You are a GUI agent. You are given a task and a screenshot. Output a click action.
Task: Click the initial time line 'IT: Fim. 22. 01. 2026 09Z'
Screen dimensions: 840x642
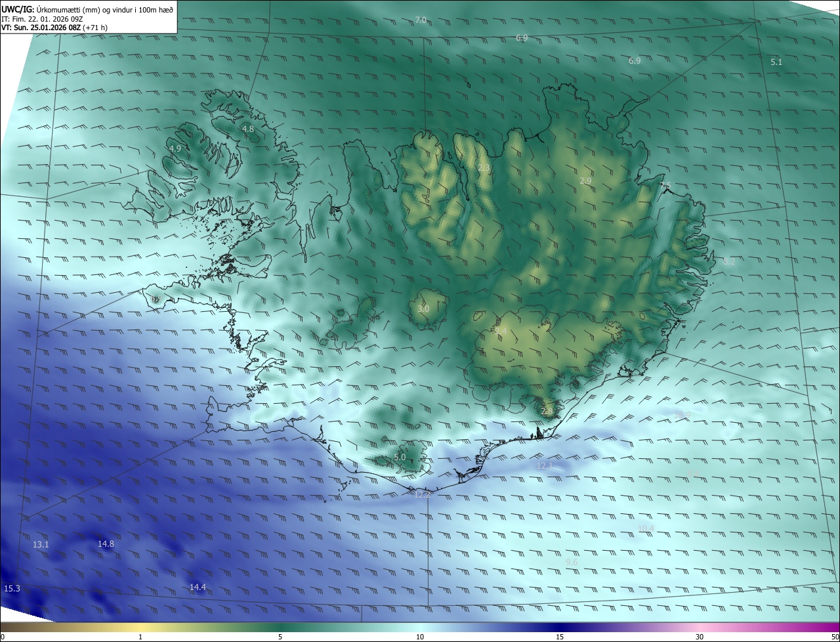(x=43, y=19)
